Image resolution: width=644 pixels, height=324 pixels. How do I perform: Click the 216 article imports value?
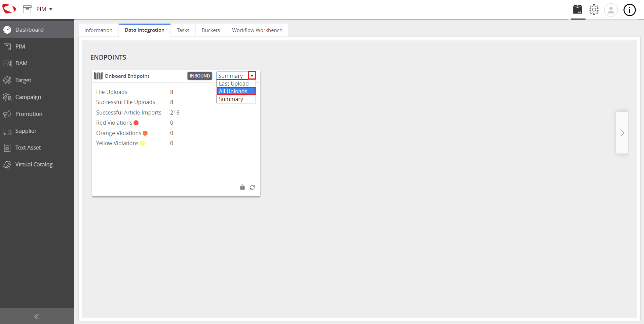coord(175,112)
